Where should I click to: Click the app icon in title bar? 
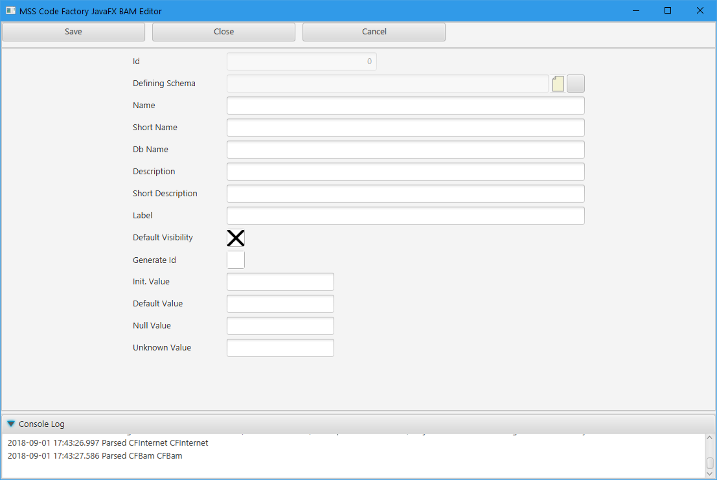tap(10, 10)
